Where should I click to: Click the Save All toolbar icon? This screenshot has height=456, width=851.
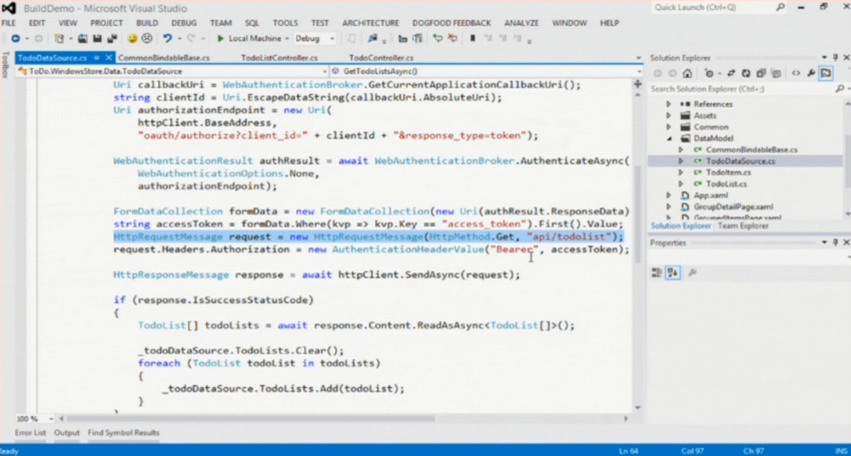coord(112,39)
